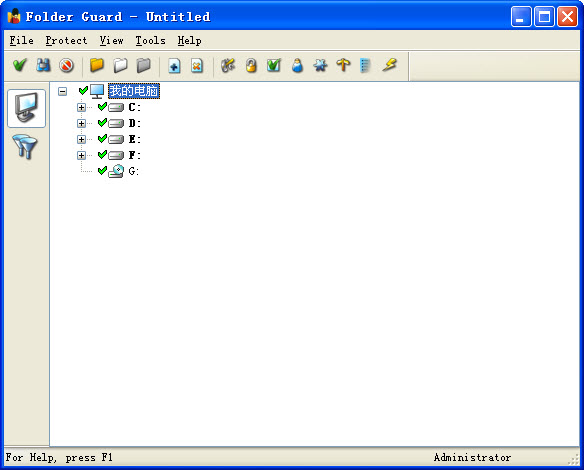Toggle the green checkmark for drive G:
This screenshot has height=470, width=584.
click(102, 171)
